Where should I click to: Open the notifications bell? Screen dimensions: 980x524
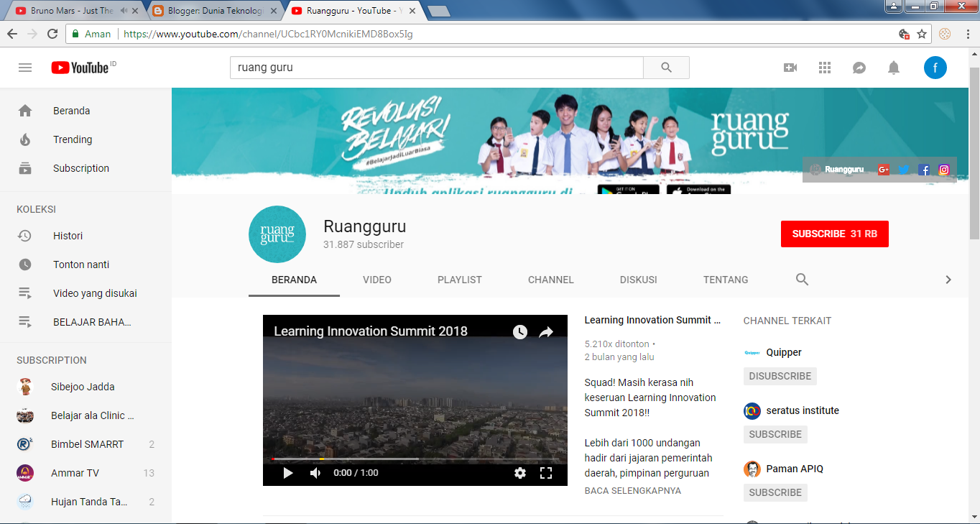pyautogui.click(x=894, y=68)
